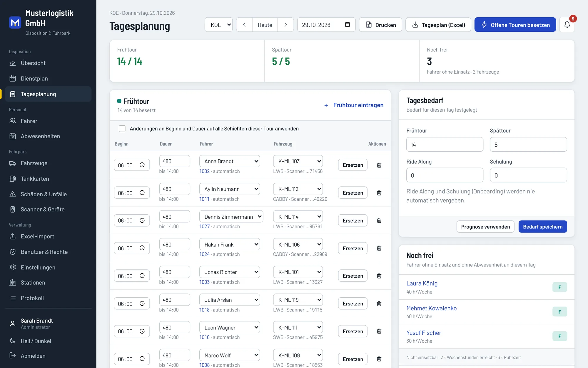
Task: Click Offene Touren besetzen button
Action: (x=515, y=25)
